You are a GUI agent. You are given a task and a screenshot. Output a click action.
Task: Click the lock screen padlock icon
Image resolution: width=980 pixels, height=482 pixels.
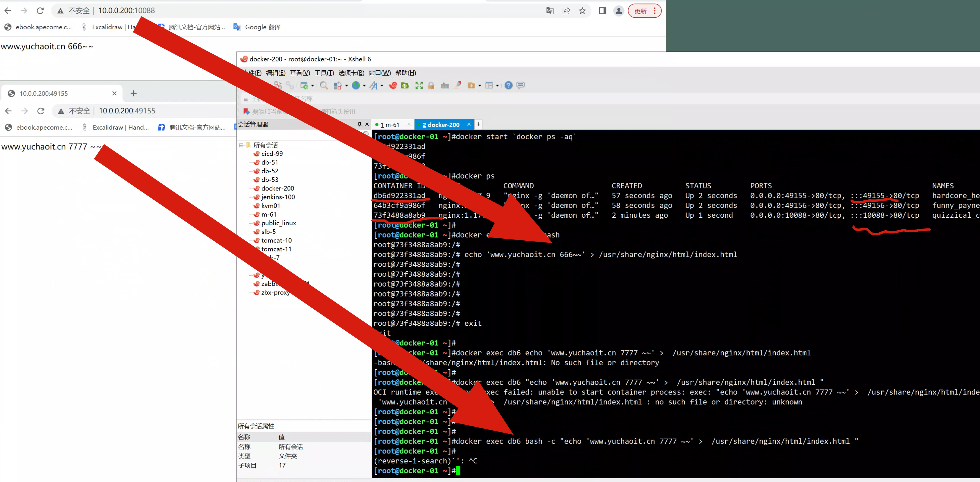click(x=431, y=85)
